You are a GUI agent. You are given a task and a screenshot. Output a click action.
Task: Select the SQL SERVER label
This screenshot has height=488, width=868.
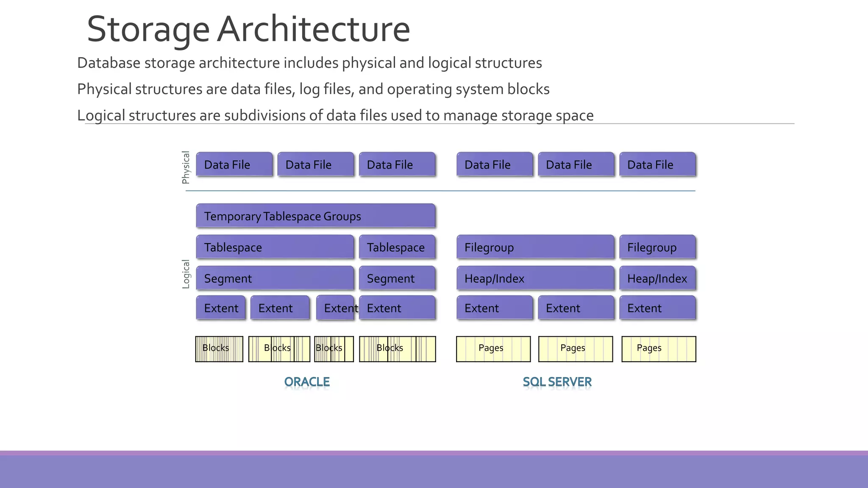click(557, 382)
